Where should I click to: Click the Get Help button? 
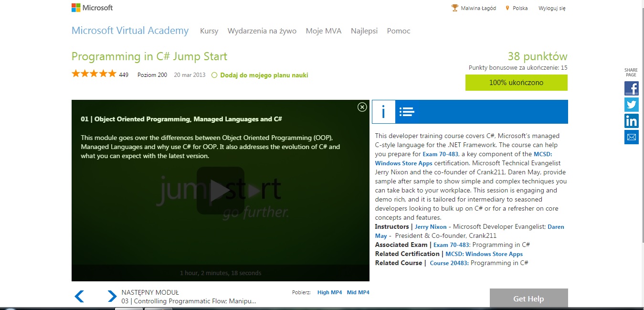[x=528, y=299]
